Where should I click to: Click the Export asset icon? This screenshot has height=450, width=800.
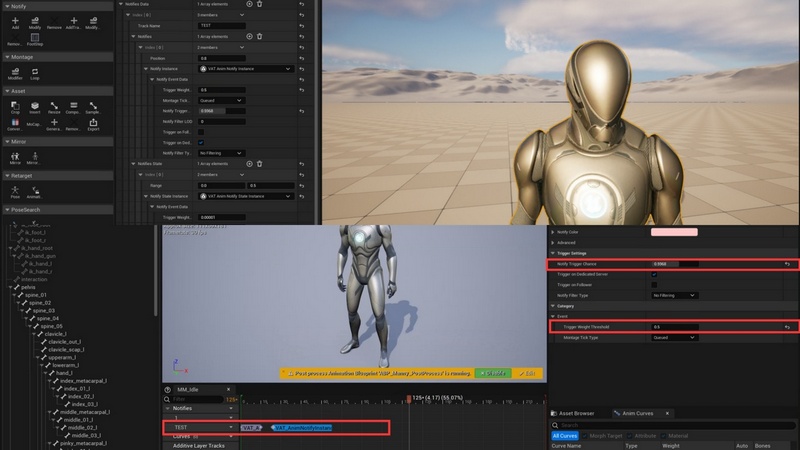[x=93, y=123]
